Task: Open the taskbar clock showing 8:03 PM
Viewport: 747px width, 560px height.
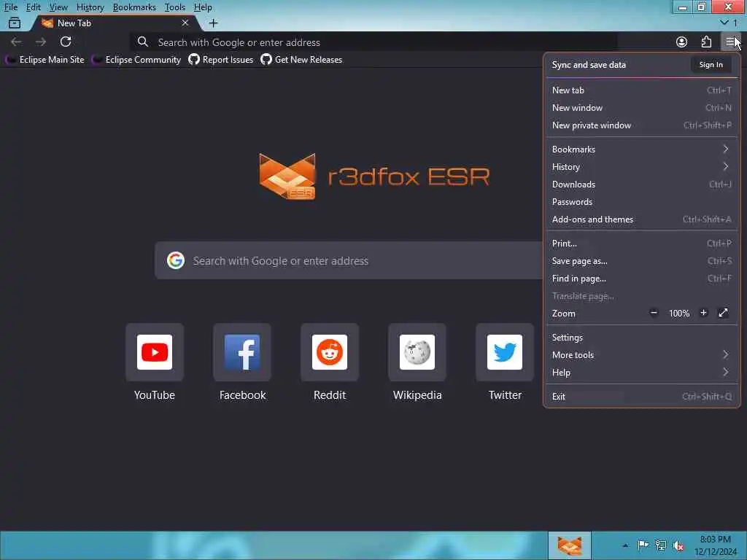Action: pyautogui.click(x=715, y=545)
